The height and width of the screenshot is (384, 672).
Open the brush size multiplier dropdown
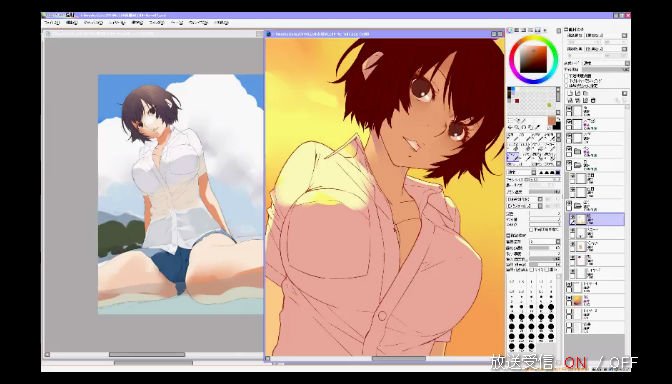[x=532, y=180]
